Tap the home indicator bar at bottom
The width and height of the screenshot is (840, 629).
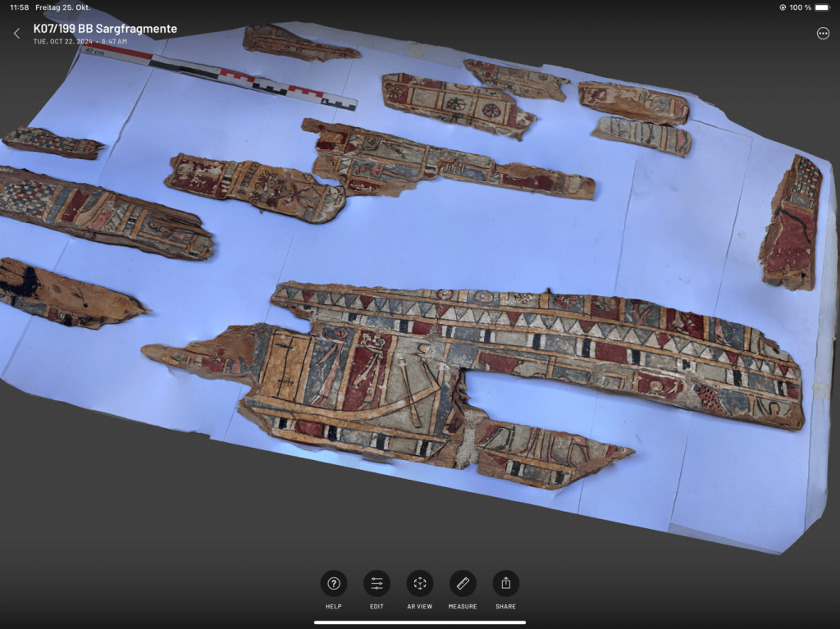pos(420,622)
